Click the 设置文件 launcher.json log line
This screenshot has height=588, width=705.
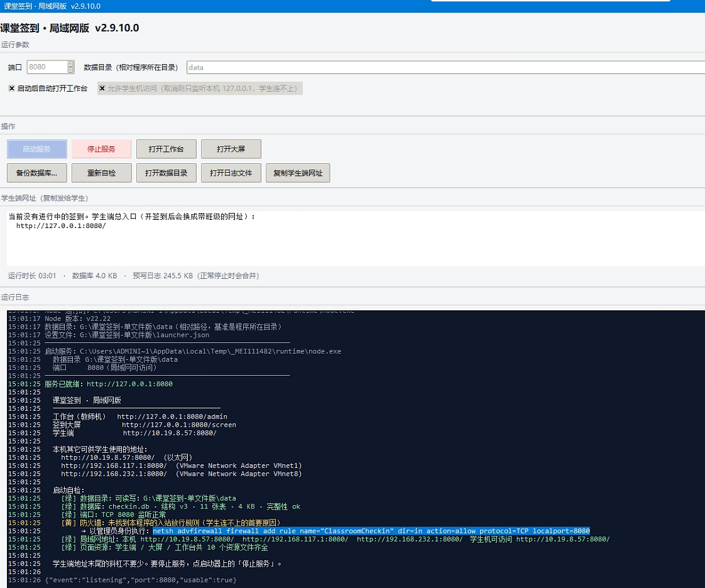127,335
